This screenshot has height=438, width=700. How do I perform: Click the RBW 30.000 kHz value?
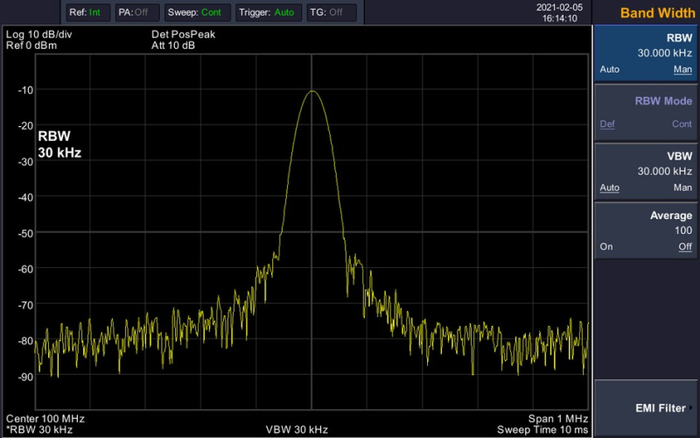click(x=665, y=53)
